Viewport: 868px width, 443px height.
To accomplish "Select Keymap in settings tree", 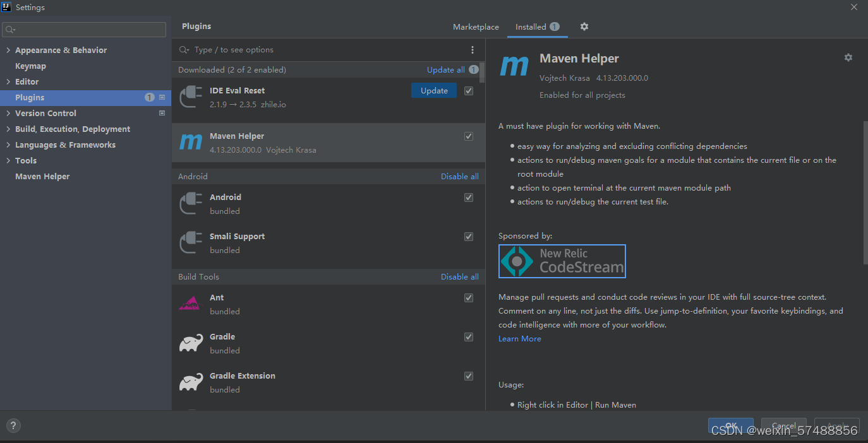I will [x=30, y=66].
